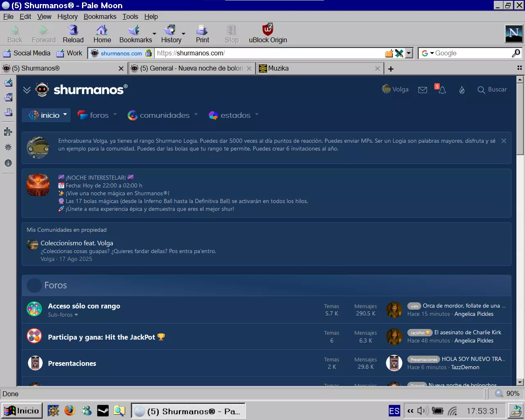The width and height of the screenshot is (525, 420).
Task: Open the uBlock Origin extension icon
Action: click(268, 34)
